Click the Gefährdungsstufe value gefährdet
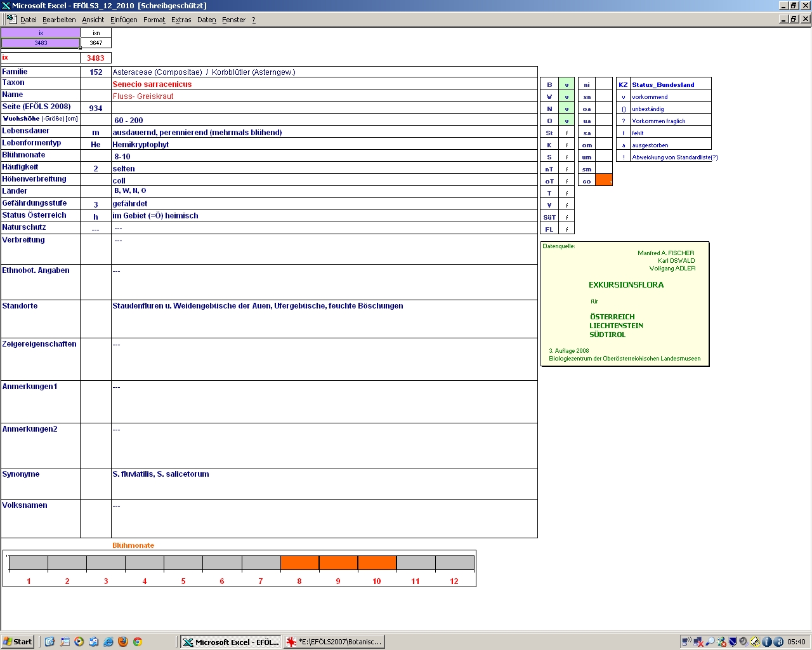Viewport: 812px width, 650px height. pos(130,204)
